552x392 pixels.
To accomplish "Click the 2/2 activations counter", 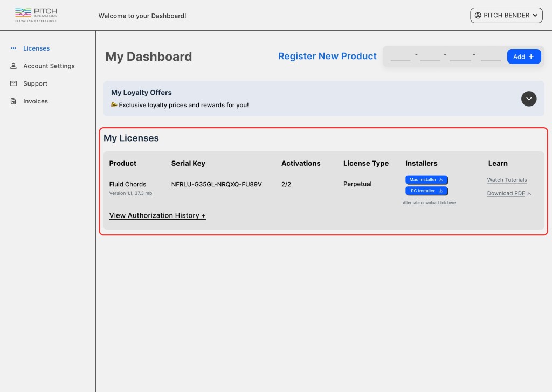I will pyautogui.click(x=286, y=184).
